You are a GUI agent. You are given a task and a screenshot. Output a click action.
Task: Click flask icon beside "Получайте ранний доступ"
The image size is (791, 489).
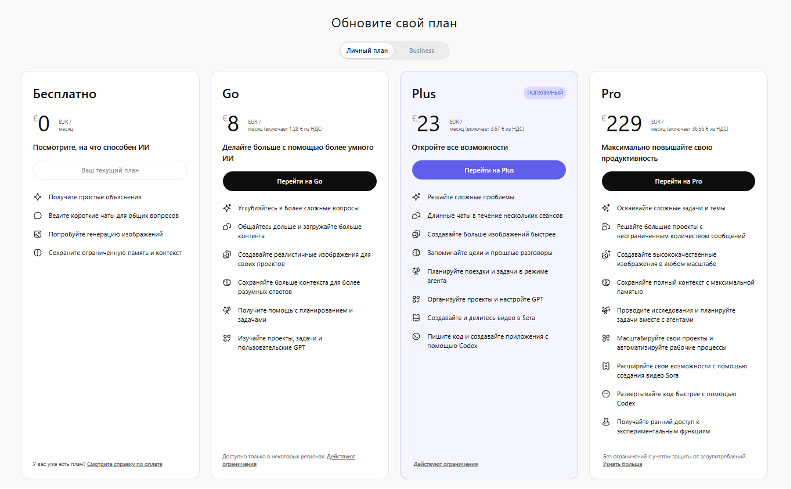point(606,423)
